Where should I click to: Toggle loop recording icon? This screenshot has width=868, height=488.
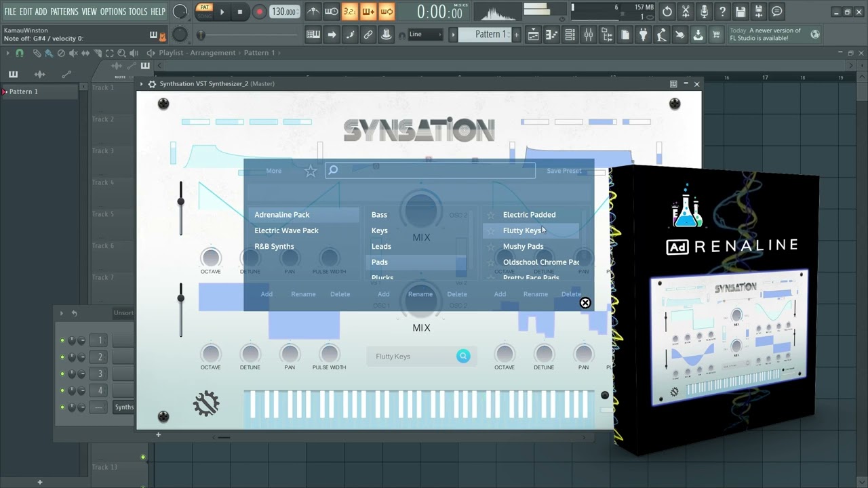(x=386, y=12)
